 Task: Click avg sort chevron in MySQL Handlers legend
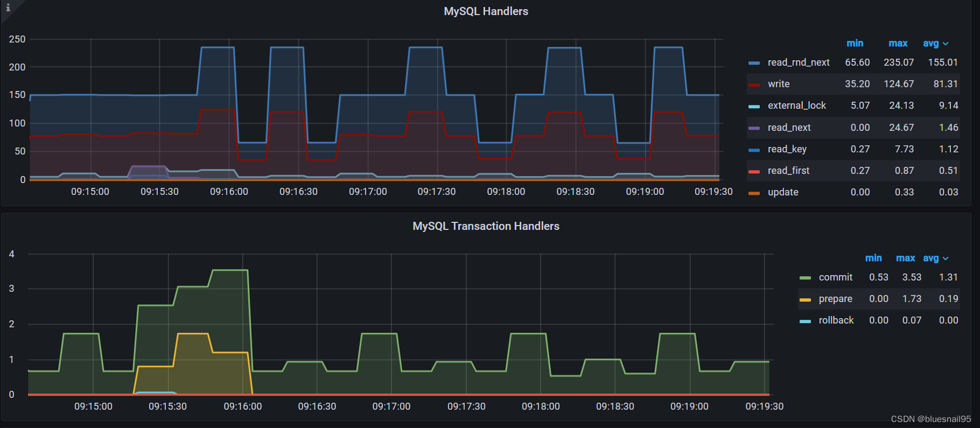point(946,44)
